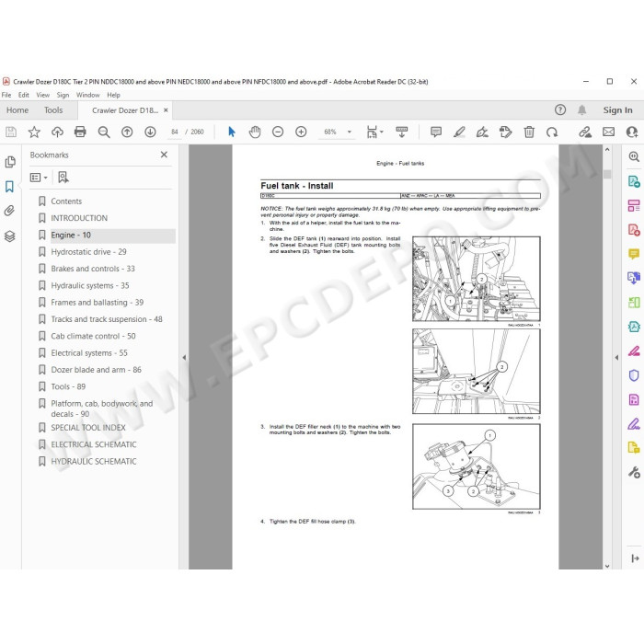Open the HYDRAULIC SCHEMATIC bookmark
Screen dimensions: 644x644
pos(94,461)
